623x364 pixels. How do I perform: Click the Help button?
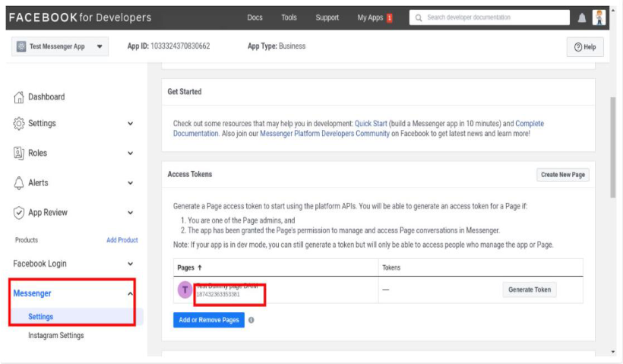click(585, 47)
